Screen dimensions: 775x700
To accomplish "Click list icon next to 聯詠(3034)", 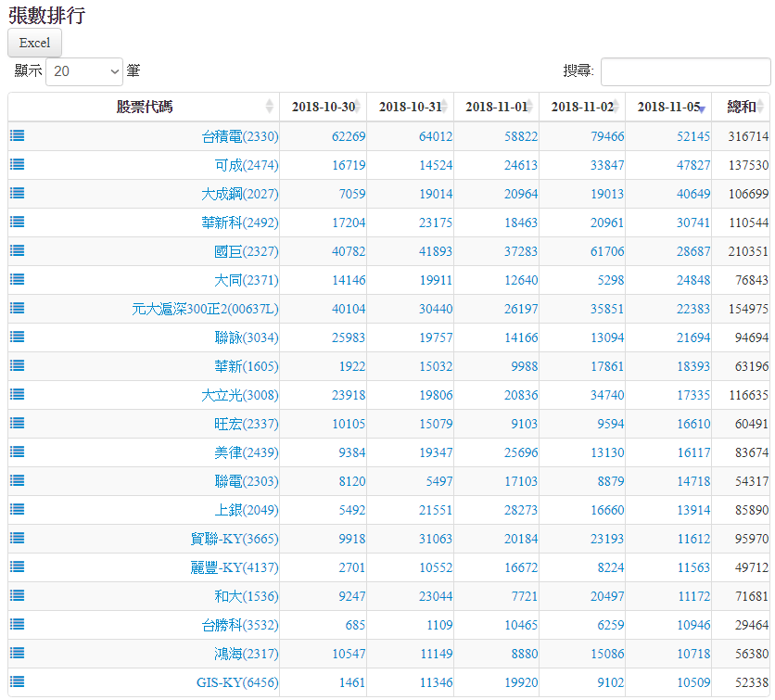I will pos(18,337).
